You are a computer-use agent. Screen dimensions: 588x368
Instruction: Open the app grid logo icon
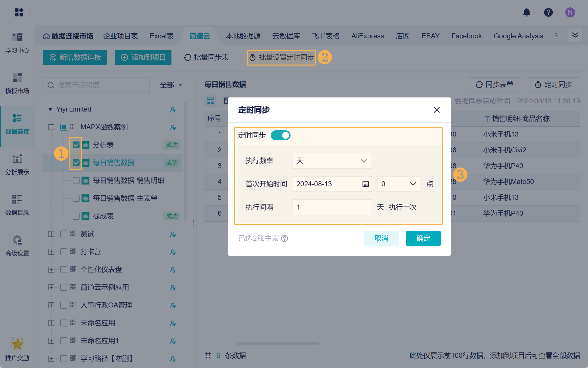point(19,12)
